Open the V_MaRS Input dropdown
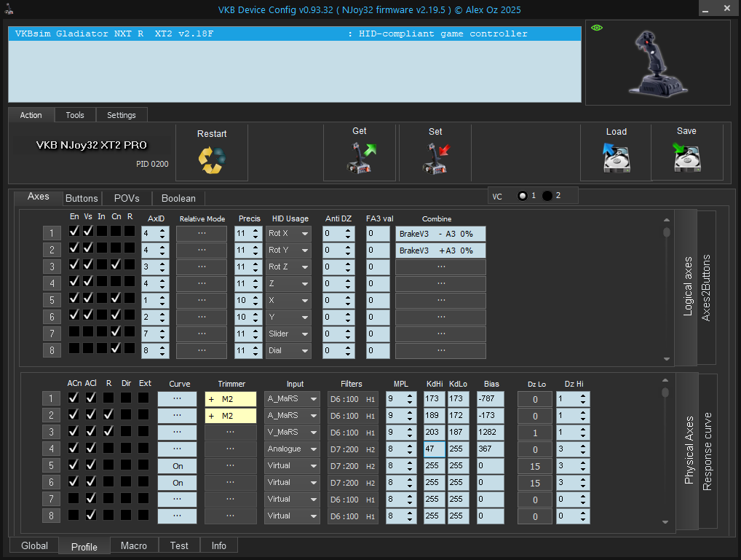 point(292,433)
